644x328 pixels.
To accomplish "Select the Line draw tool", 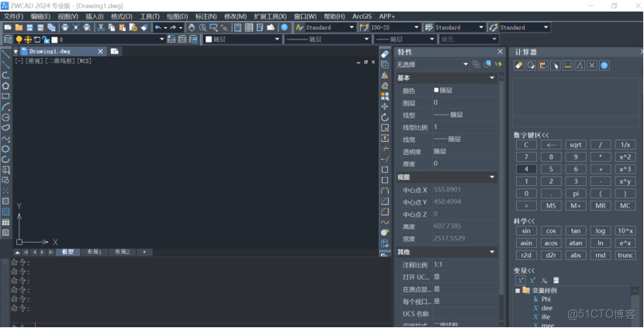I will [5, 54].
